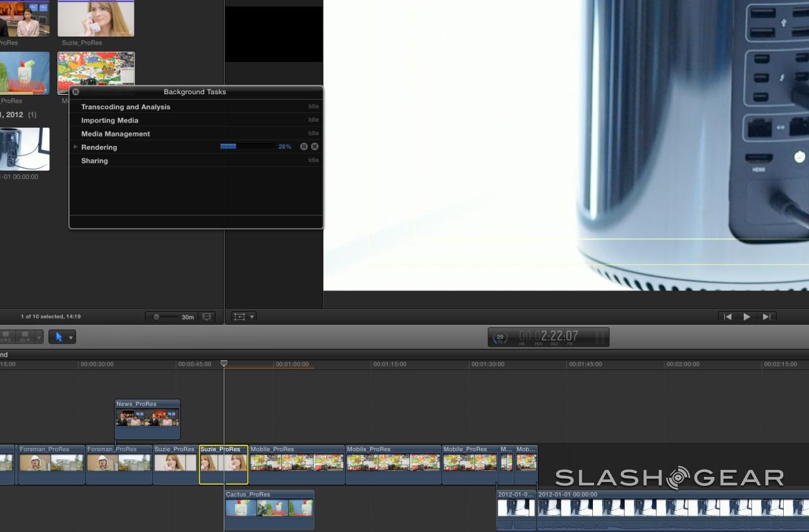The image size is (809, 532).
Task: Click the clip duration slider handle
Action: (157, 317)
